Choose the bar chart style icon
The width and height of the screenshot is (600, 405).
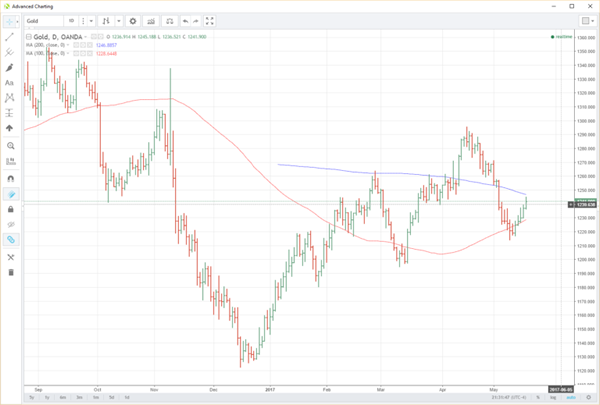tap(106, 21)
